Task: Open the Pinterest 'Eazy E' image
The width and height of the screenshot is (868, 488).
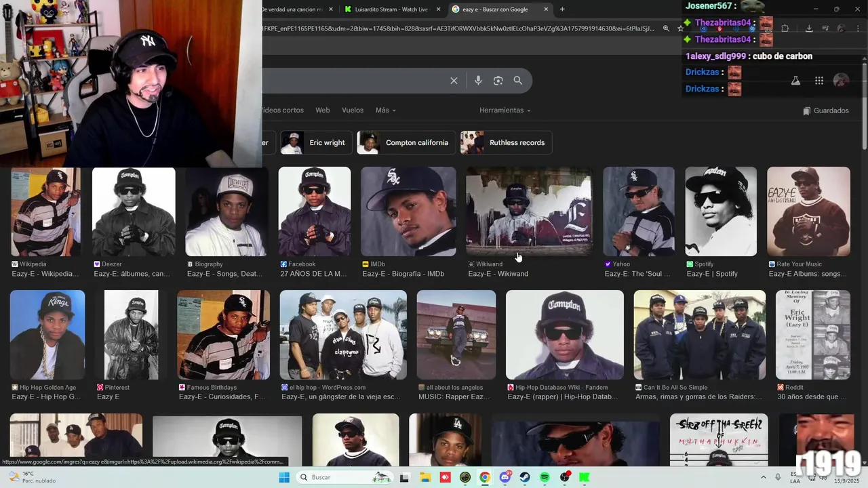Action: tap(131, 335)
